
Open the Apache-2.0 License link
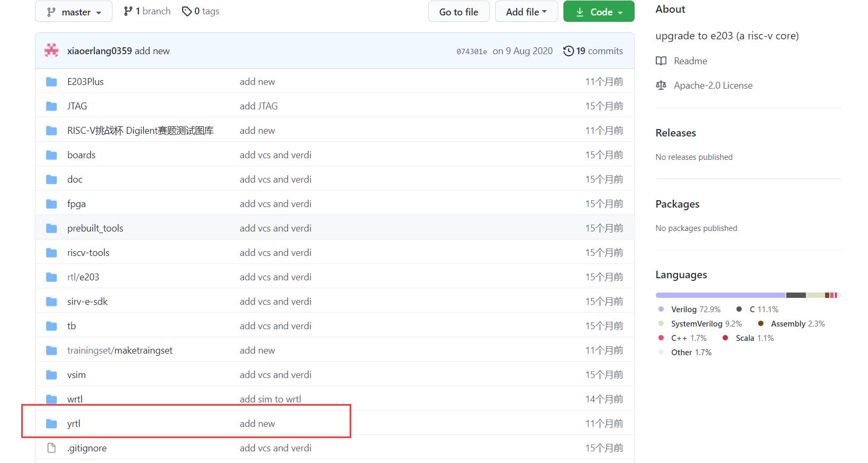[x=713, y=85]
